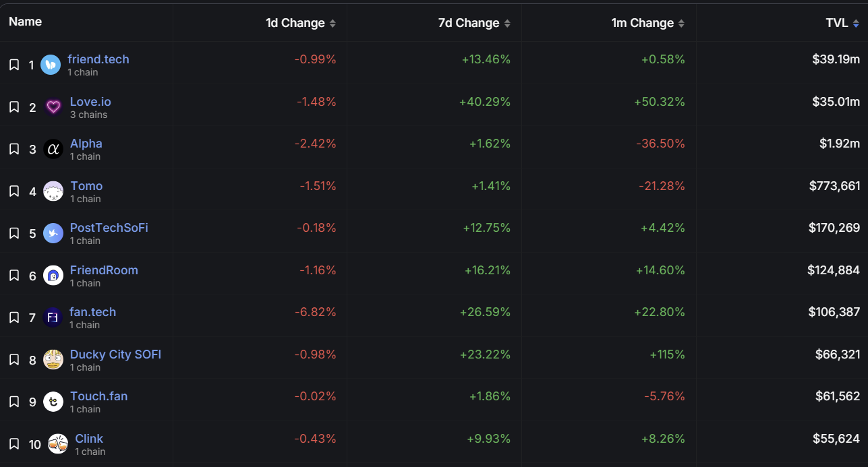Click the Name column header

click(25, 22)
